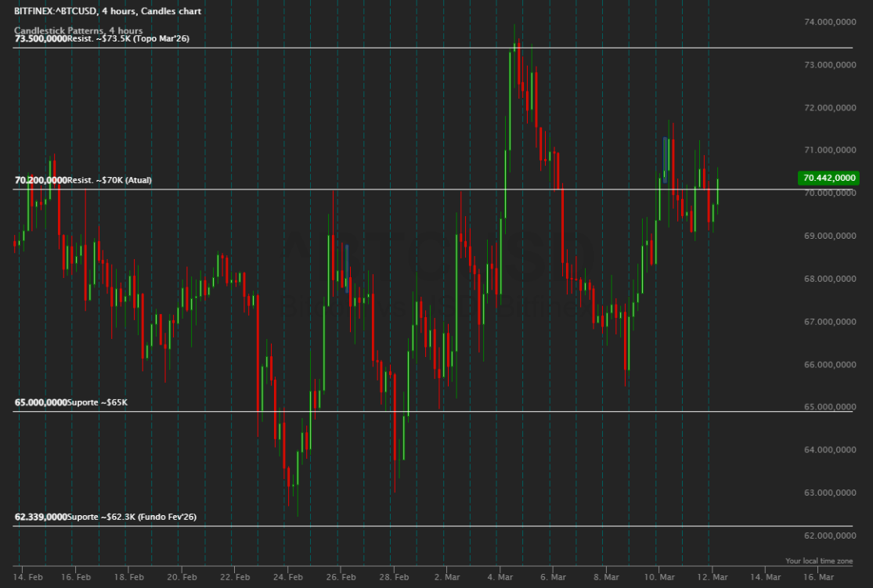This screenshot has height=588, width=873.
Task: Click the 62.000,0000 price axis label
Action: pyautogui.click(x=830, y=536)
